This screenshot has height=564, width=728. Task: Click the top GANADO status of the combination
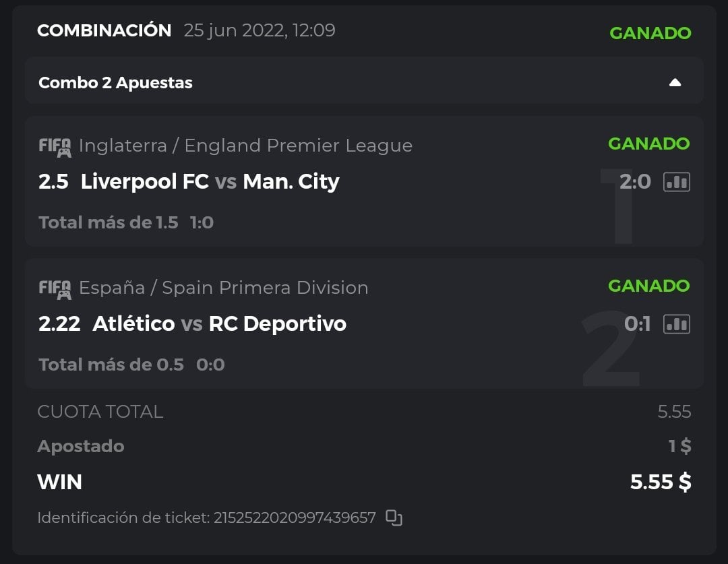point(650,33)
